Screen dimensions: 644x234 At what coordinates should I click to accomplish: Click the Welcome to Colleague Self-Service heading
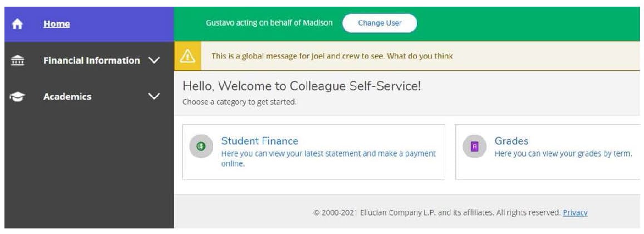click(x=302, y=86)
